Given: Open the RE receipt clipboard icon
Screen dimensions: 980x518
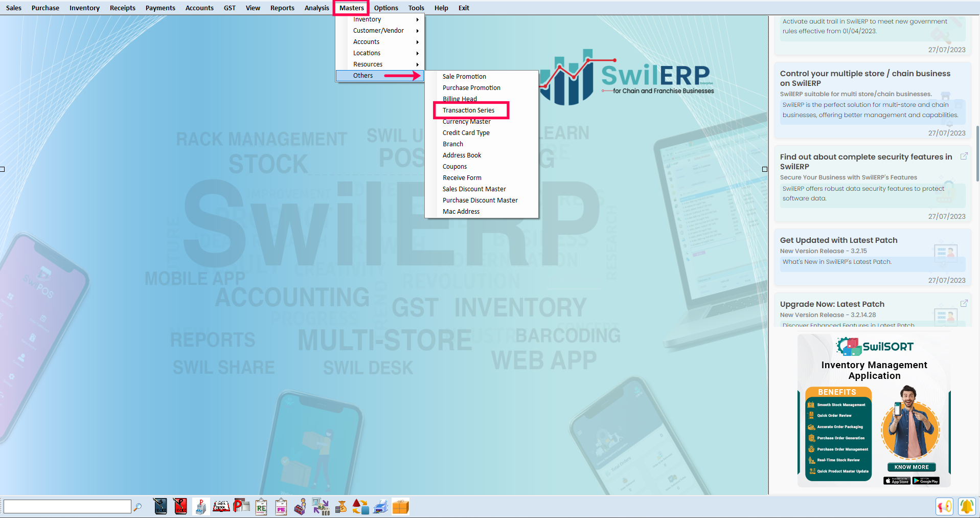Looking at the screenshot, I should [x=261, y=506].
